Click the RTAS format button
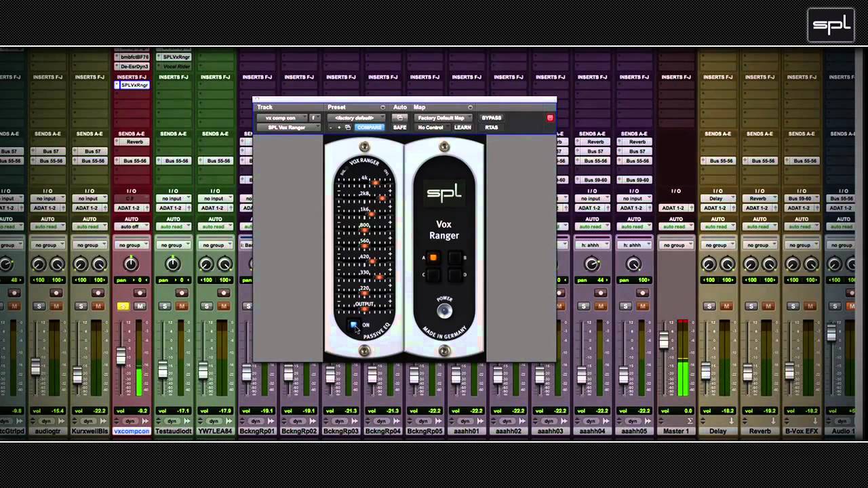This screenshot has width=868, height=488. 492,127
